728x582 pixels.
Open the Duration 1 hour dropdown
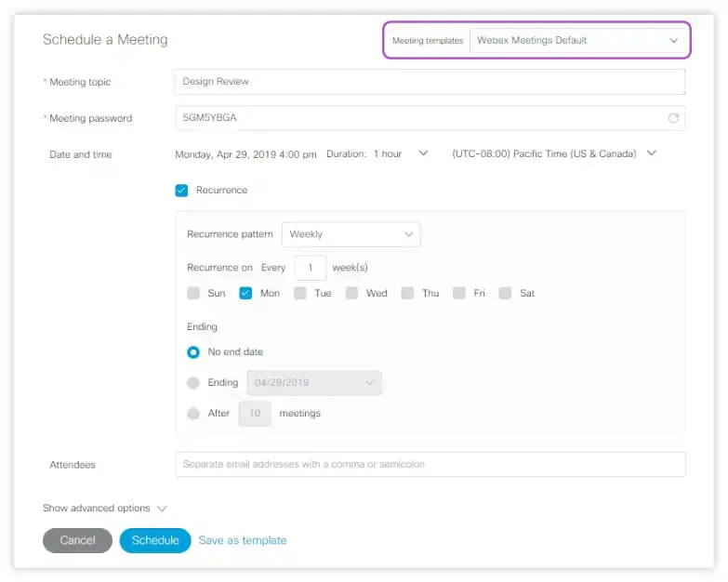pyautogui.click(x=401, y=153)
